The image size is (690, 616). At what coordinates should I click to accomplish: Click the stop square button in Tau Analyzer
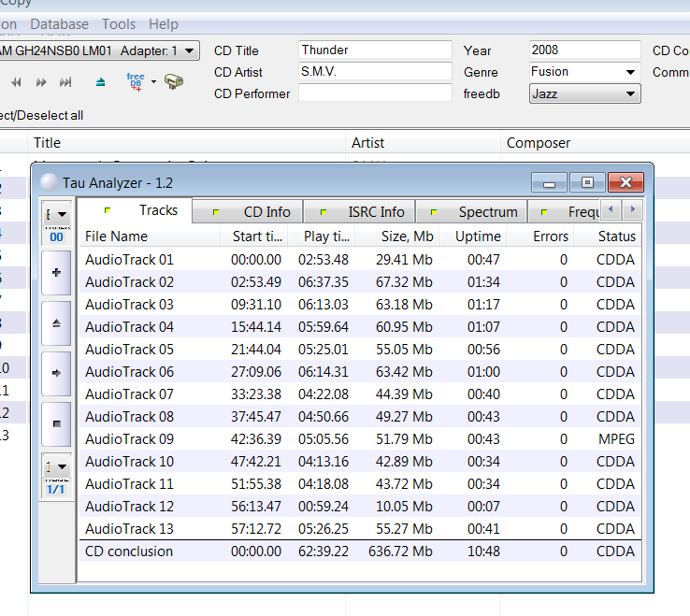56,423
